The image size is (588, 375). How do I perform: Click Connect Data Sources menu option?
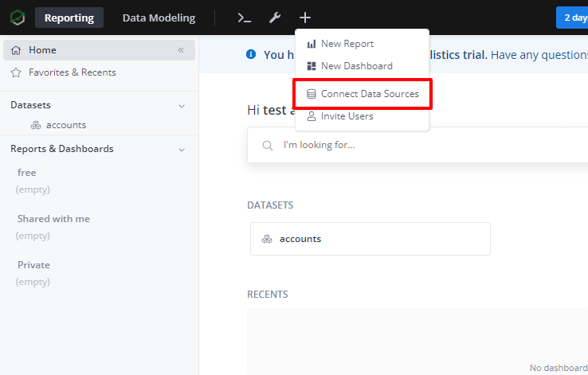click(x=369, y=94)
